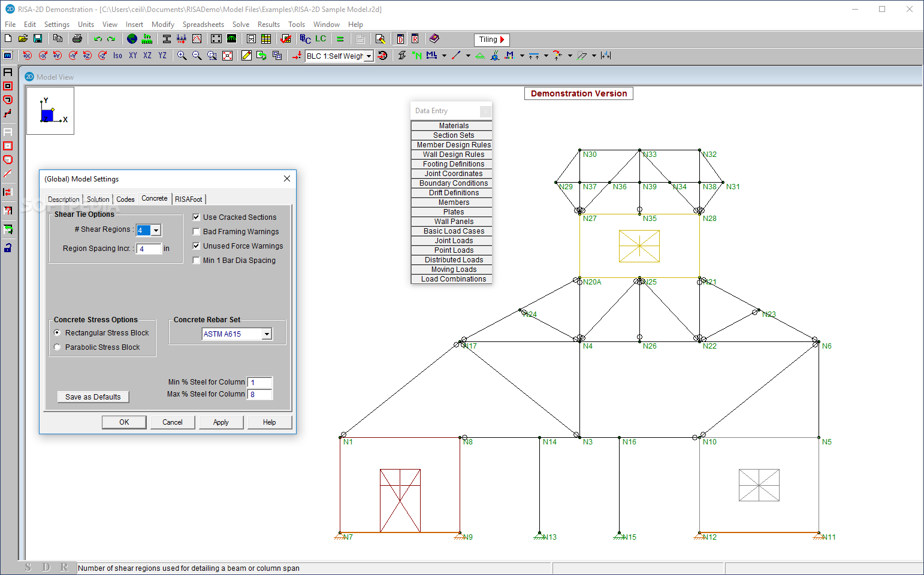Image resolution: width=924 pixels, height=575 pixels.
Task: Click the Max % Steel for Column field
Action: pos(260,394)
